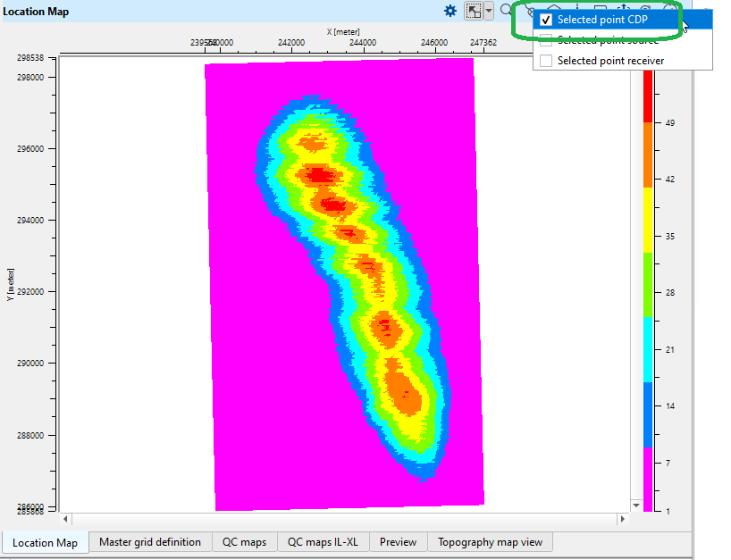Enable Selected point receiver checkbox
This screenshot has width=731, height=560.
pyautogui.click(x=546, y=61)
